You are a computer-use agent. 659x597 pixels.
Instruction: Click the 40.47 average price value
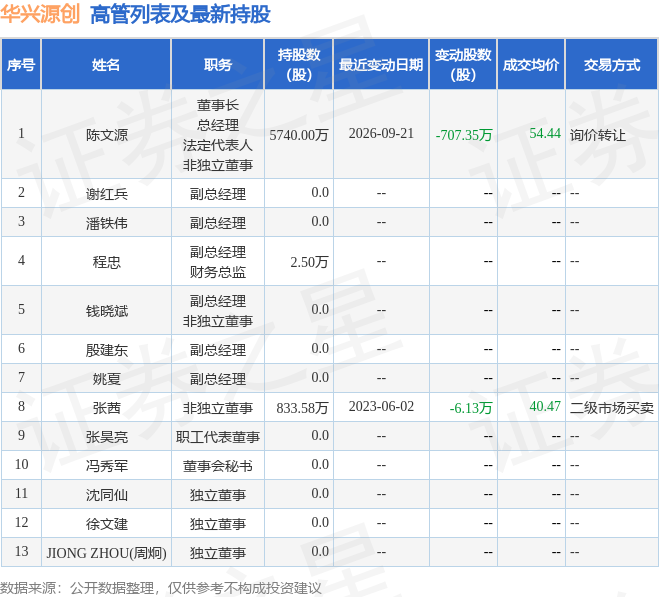point(545,406)
